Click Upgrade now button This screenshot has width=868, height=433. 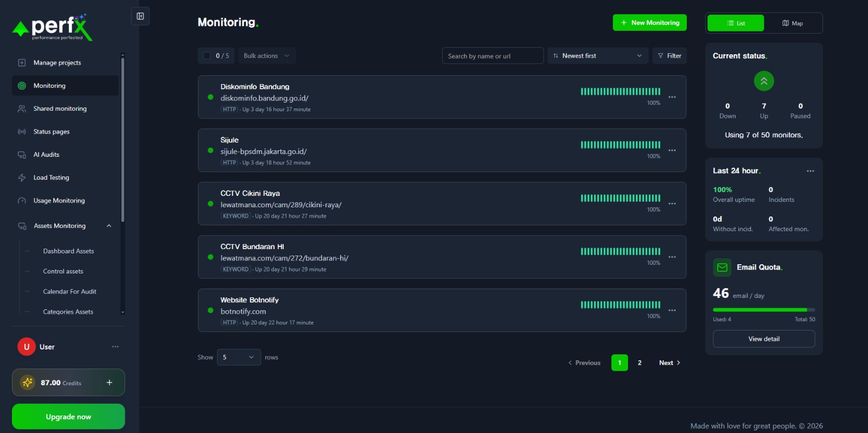[x=68, y=417]
